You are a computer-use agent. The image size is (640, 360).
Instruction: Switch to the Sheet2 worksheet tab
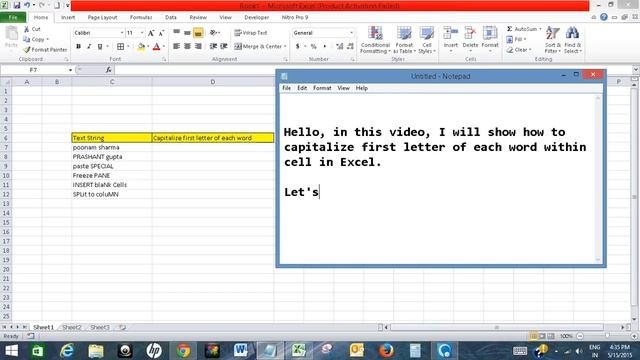72,327
